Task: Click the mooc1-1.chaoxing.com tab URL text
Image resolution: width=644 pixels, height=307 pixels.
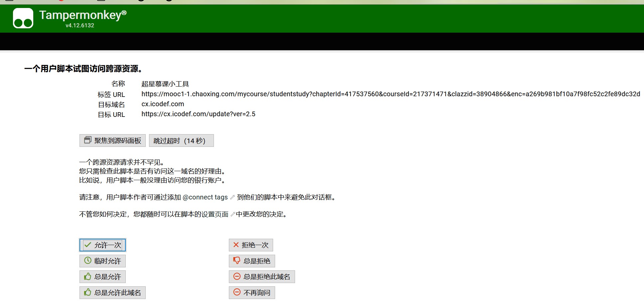Action: 391,94
